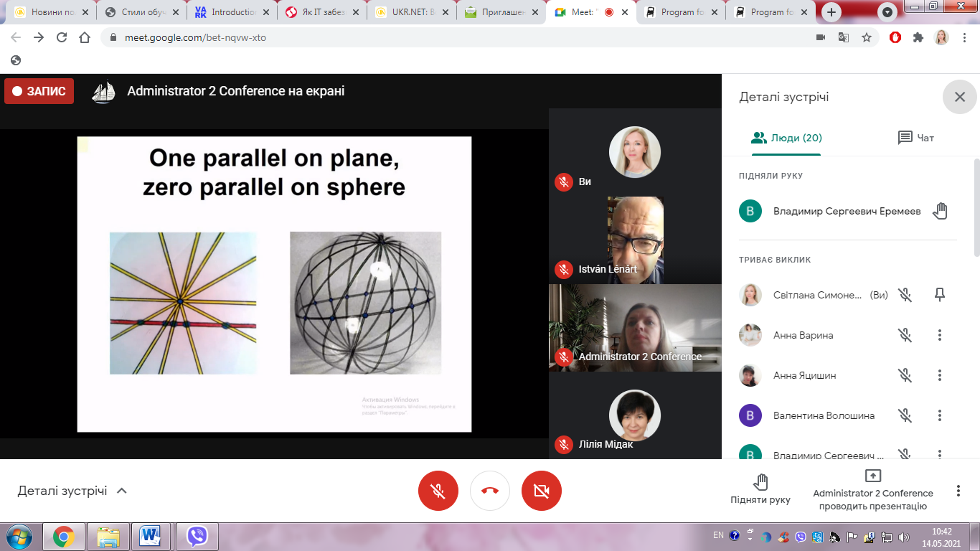Click muted microphone for Анна Варина

click(x=905, y=335)
